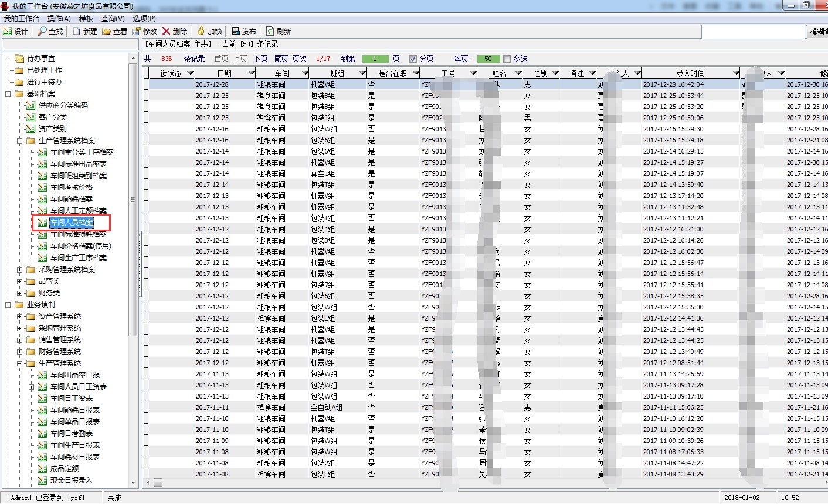
Task: Delete the record using the red X icon
Action: pos(167,31)
